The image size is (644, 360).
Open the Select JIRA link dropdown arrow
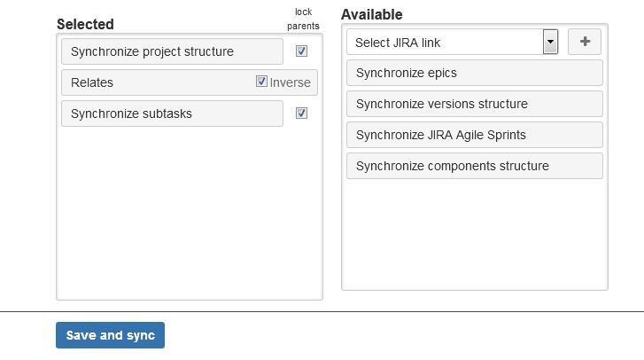(550, 42)
